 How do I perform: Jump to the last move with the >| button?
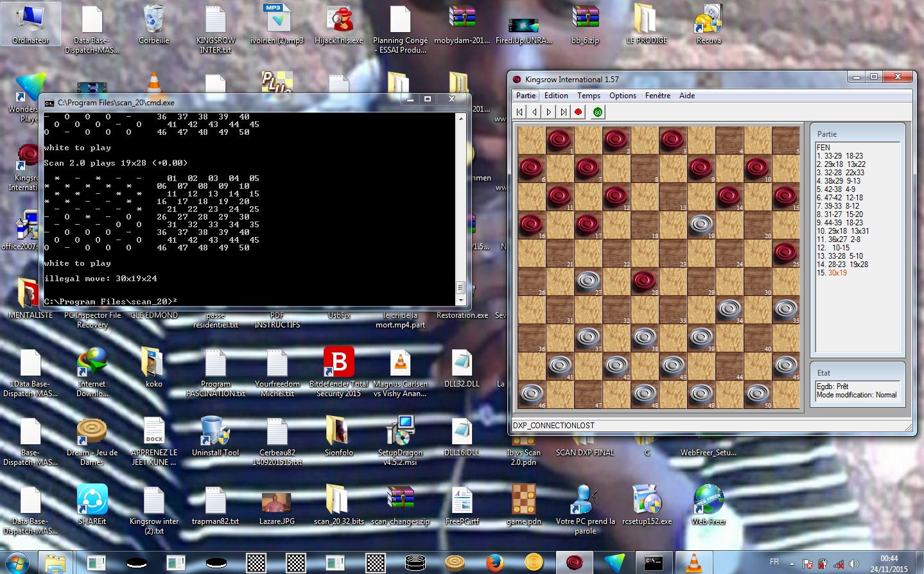click(x=562, y=111)
